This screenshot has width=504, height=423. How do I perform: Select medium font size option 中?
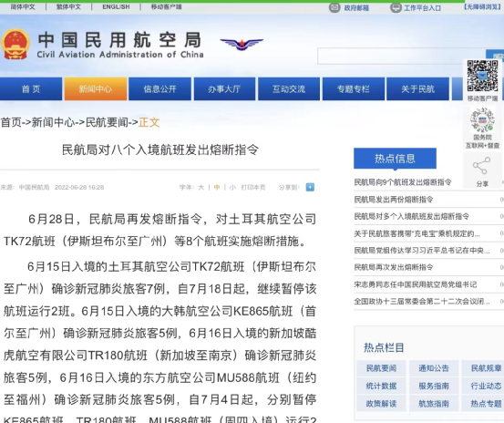[x=217, y=188]
